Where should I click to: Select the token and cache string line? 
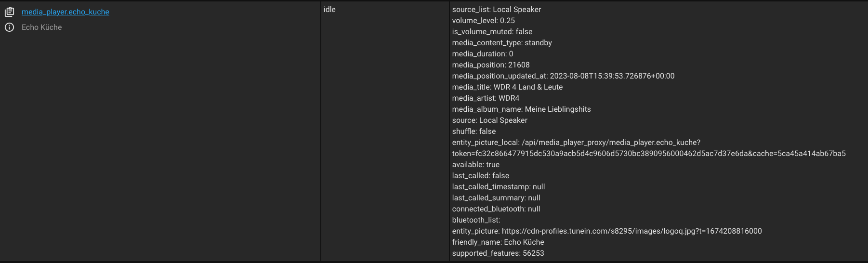tap(649, 154)
